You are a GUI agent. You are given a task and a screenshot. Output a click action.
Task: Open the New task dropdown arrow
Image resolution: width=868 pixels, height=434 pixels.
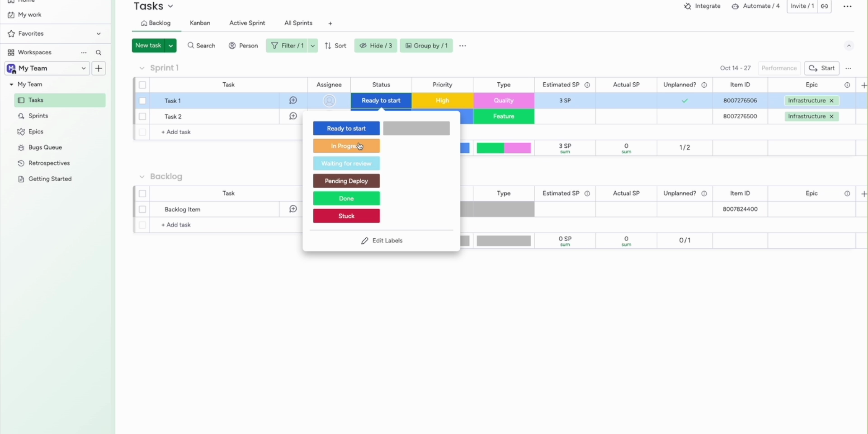[171, 46]
